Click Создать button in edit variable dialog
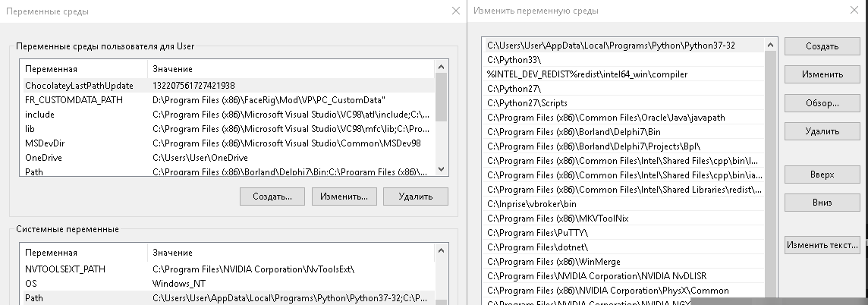Screen dimensions: 868x305 pos(822,46)
